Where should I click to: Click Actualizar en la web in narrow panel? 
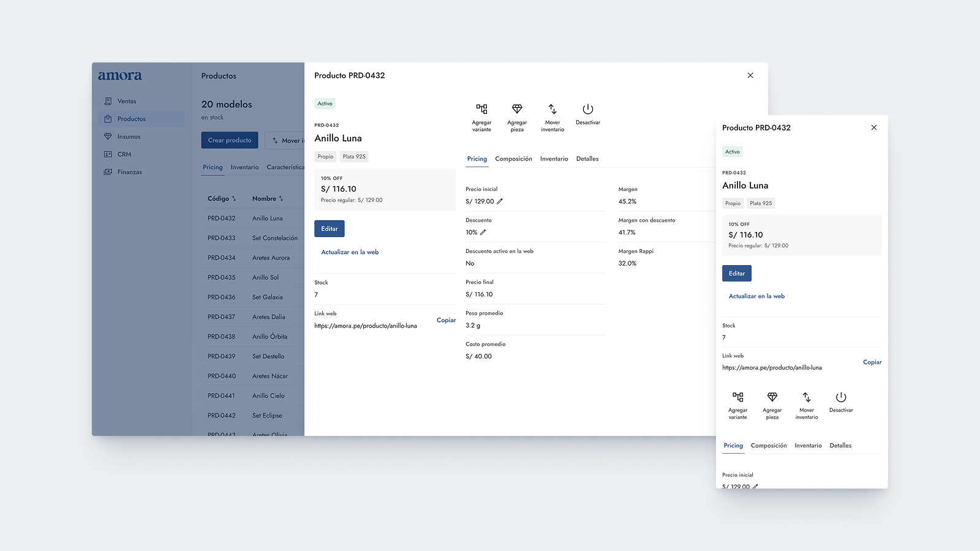756,296
